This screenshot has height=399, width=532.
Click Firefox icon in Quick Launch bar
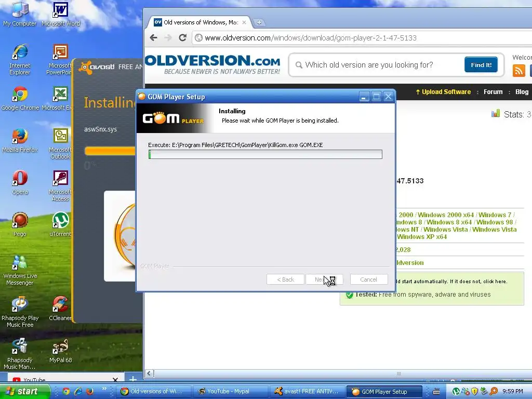click(x=89, y=391)
